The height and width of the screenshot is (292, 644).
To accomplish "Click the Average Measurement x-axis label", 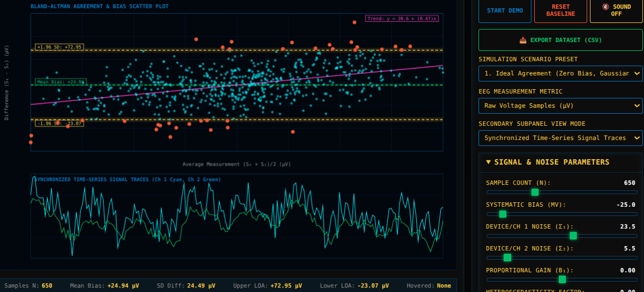I will [x=237, y=163].
